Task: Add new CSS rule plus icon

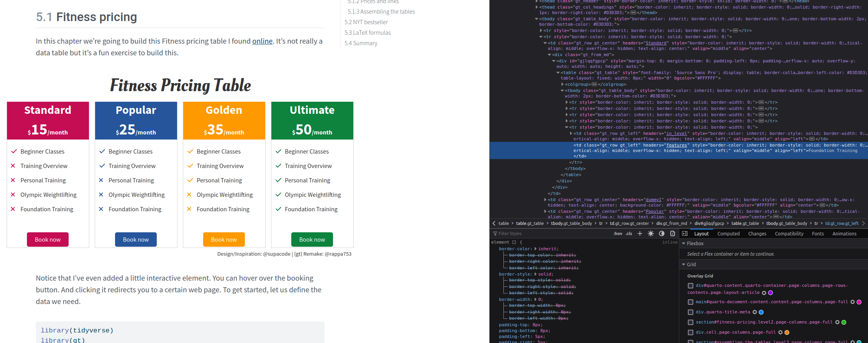Action: tap(640, 233)
